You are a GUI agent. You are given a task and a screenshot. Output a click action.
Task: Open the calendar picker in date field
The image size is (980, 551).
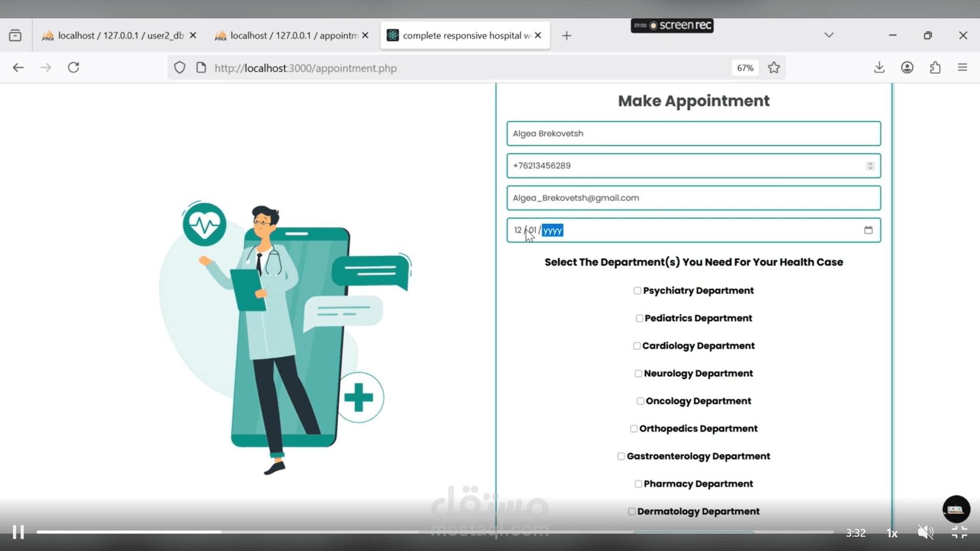[868, 230]
